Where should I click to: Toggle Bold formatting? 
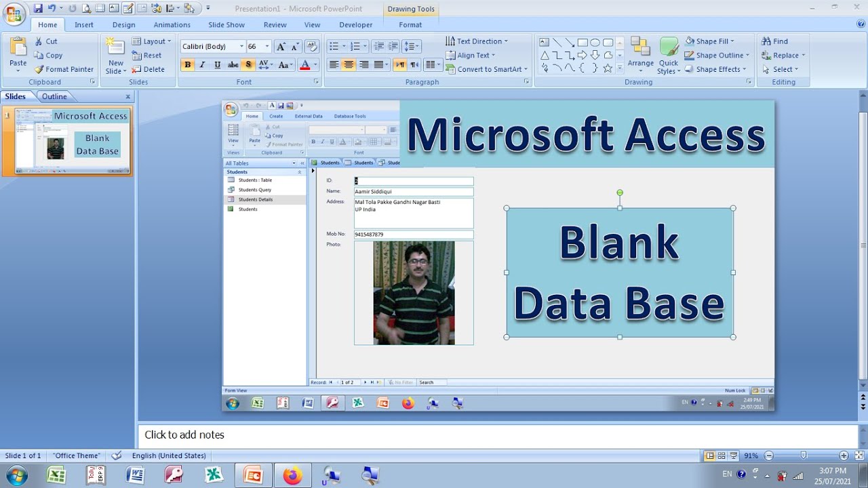(x=187, y=65)
